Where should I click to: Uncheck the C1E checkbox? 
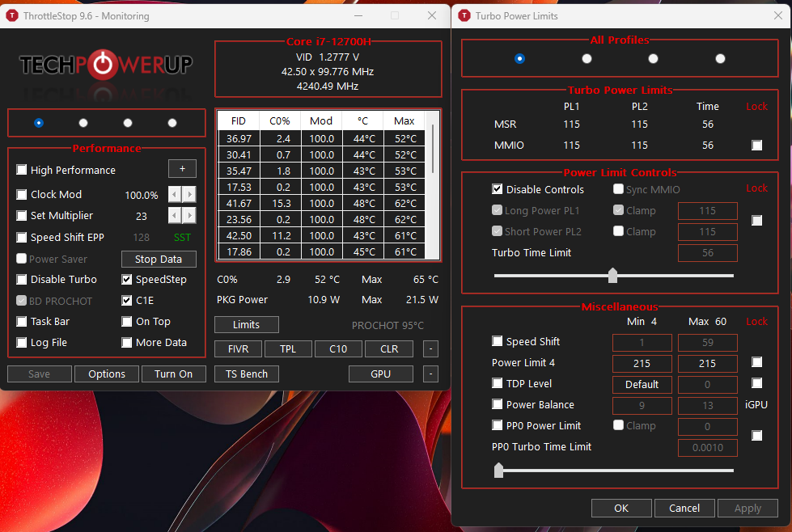(127, 300)
